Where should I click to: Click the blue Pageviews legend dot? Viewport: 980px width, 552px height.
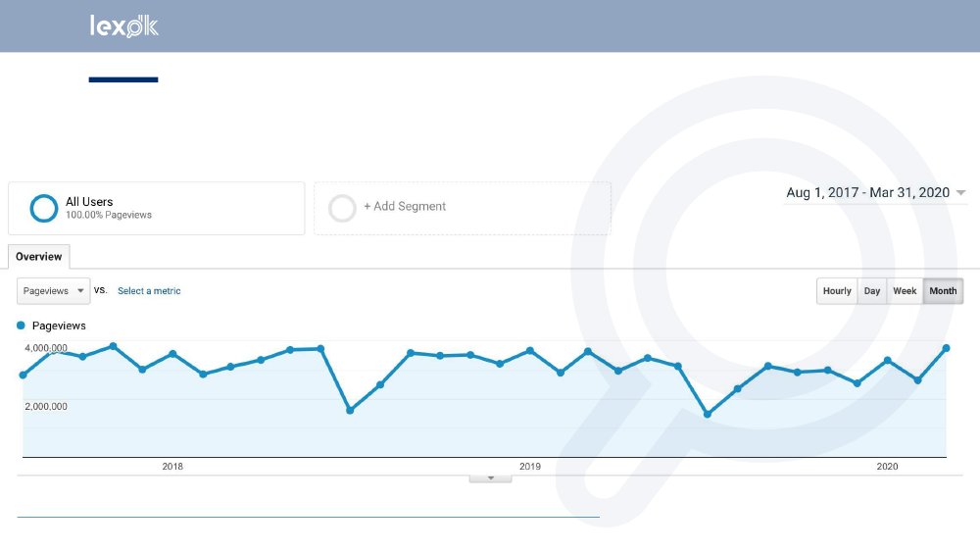22,326
